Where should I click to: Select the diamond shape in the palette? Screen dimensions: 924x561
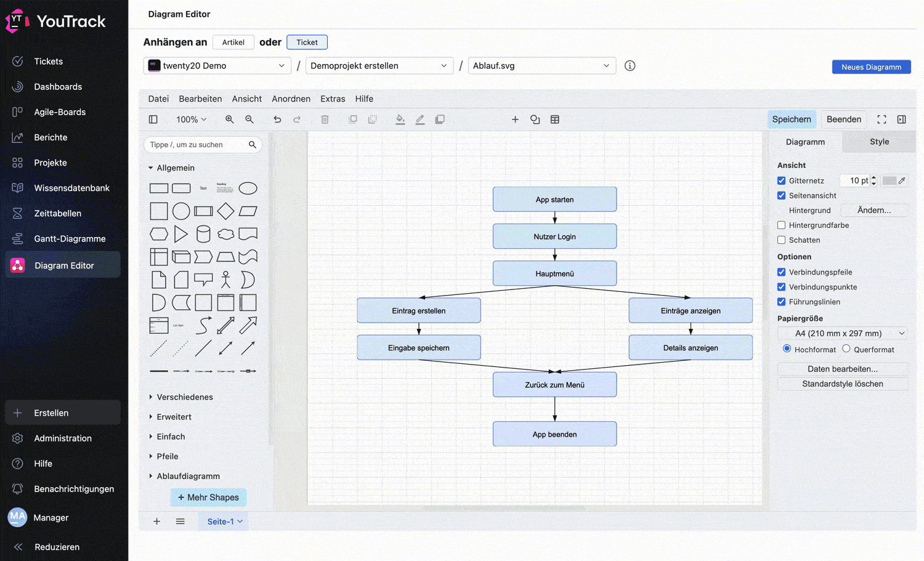pos(225,211)
